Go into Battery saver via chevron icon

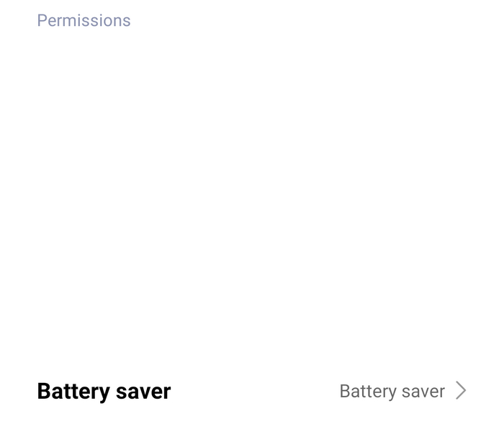(461, 391)
